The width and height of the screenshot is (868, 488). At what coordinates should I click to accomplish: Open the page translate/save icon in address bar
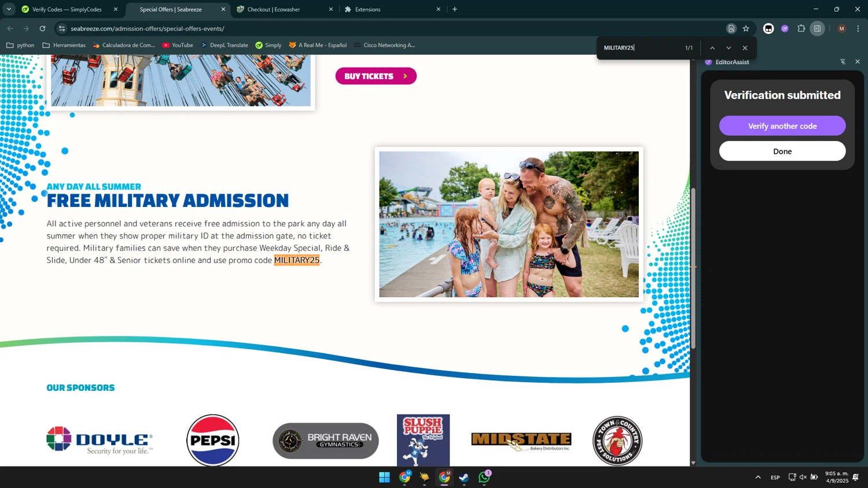(x=731, y=28)
